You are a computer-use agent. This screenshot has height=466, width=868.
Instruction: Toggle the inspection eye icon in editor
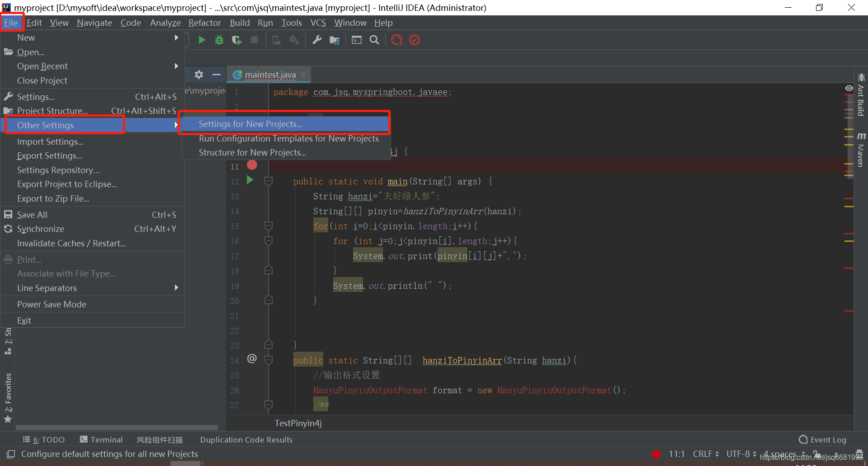(x=849, y=88)
